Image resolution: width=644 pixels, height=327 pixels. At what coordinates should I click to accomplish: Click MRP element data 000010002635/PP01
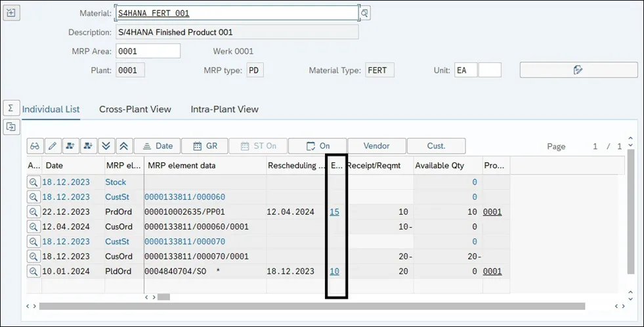coord(184,212)
